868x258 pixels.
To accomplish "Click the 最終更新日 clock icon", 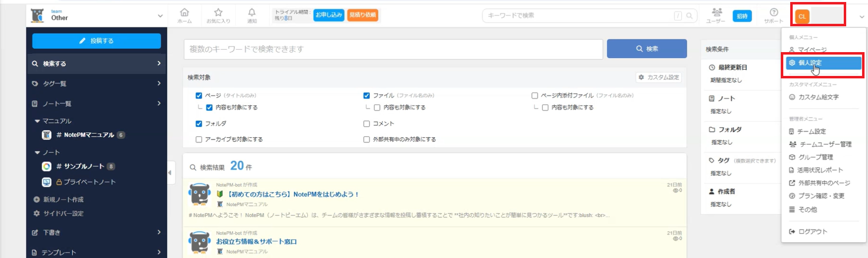I will click(x=712, y=67).
